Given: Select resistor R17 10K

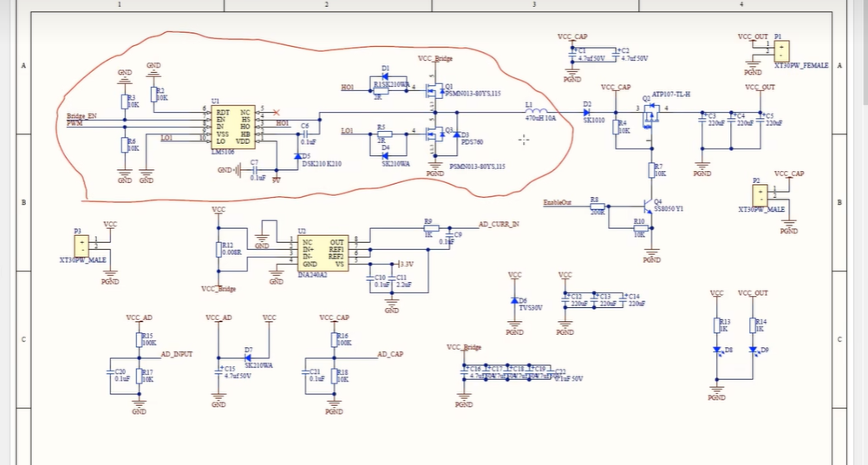Looking at the screenshot, I should tap(139, 377).
